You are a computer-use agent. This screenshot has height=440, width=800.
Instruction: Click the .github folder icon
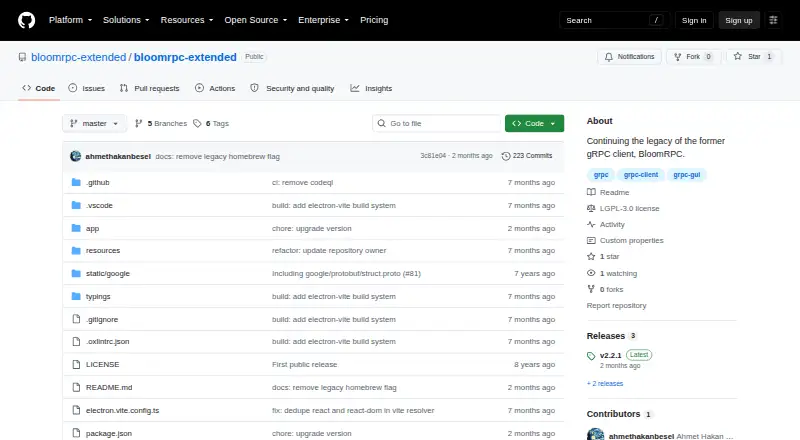point(76,182)
